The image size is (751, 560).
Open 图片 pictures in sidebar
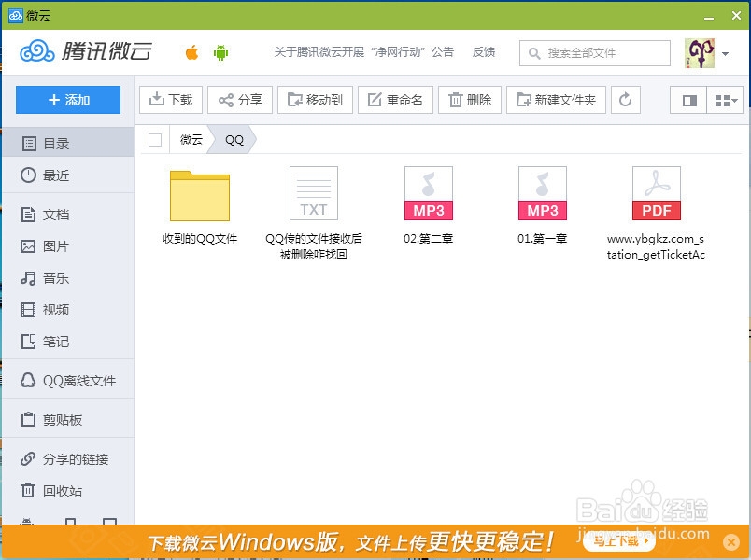point(68,246)
